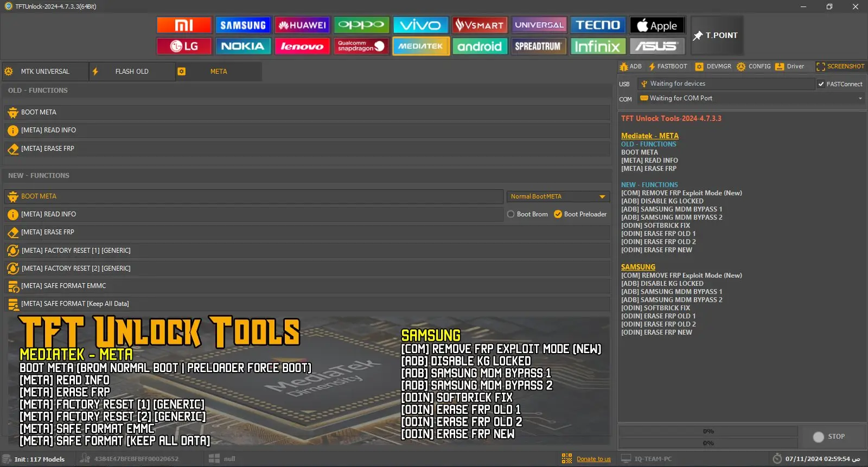Select the Infinix brand icon

pyautogui.click(x=598, y=46)
